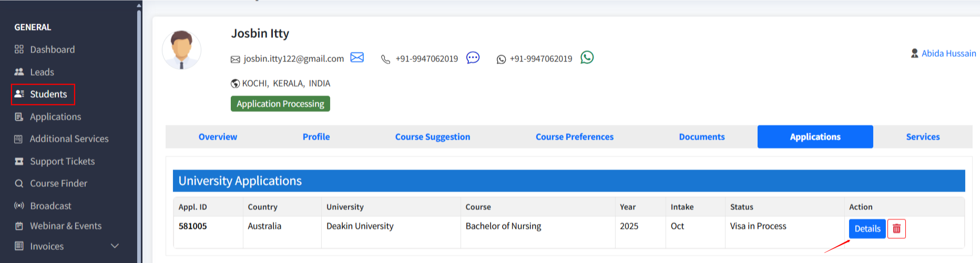Delete application with red trash icon
The width and height of the screenshot is (980, 263).
point(896,229)
